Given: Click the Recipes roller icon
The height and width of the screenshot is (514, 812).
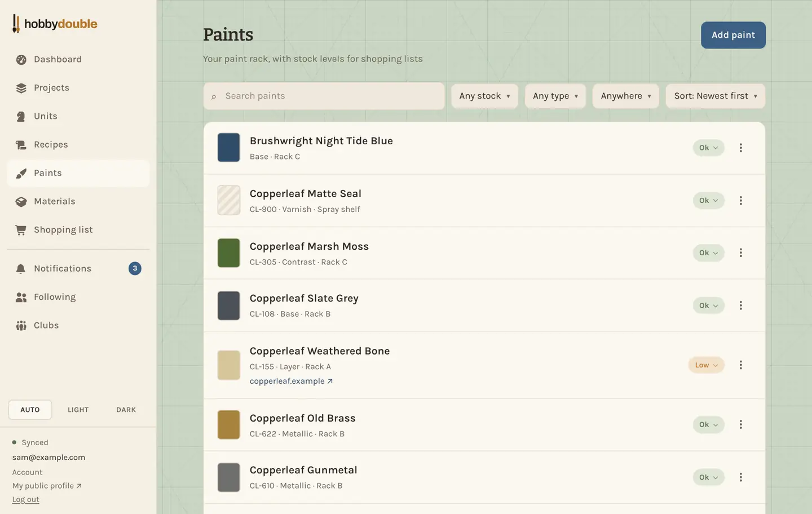Looking at the screenshot, I should coord(21,145).
